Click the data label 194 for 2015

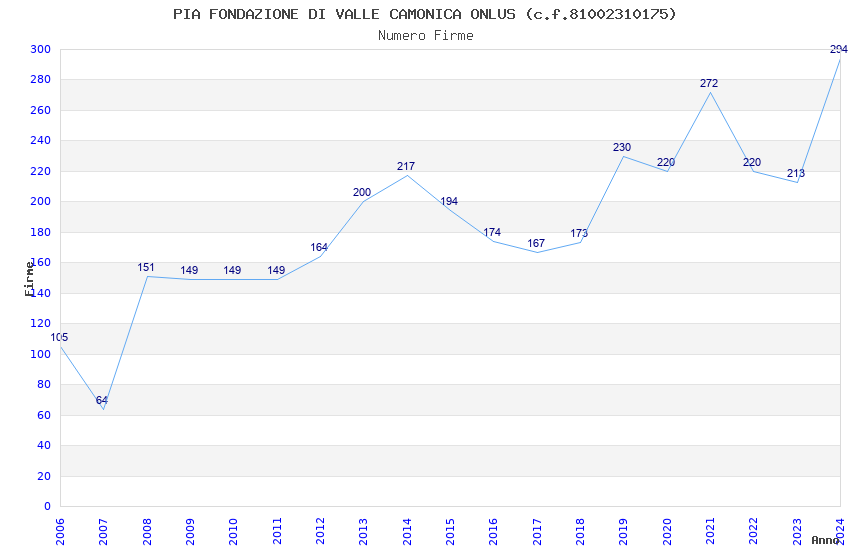pyautogui.click(x=449, y=202)
